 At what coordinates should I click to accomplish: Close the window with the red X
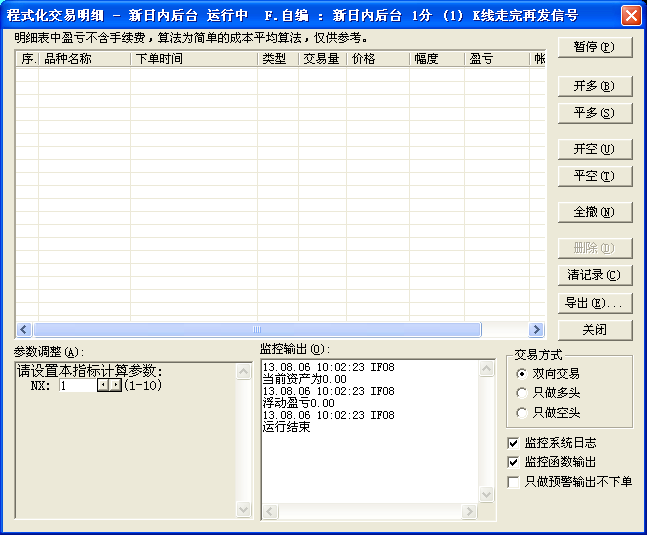[x=631, y=16]
